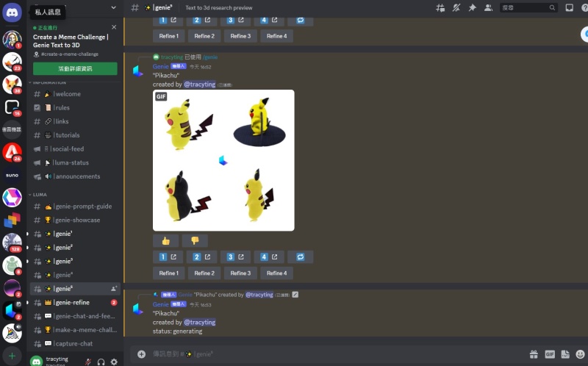Screen dimensions: 588x366
Task: Open the Suno server icon
Action: (x=12, y=175)
